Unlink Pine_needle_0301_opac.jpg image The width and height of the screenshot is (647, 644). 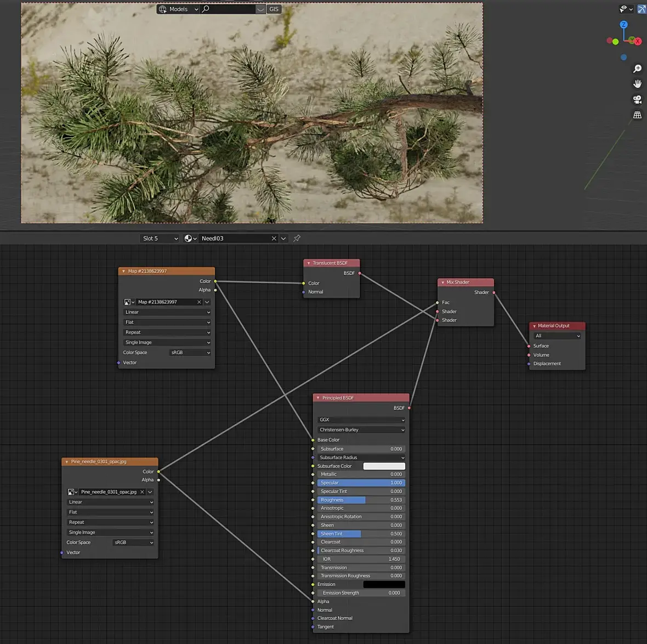pyautogui.click(x=142, y=492)
